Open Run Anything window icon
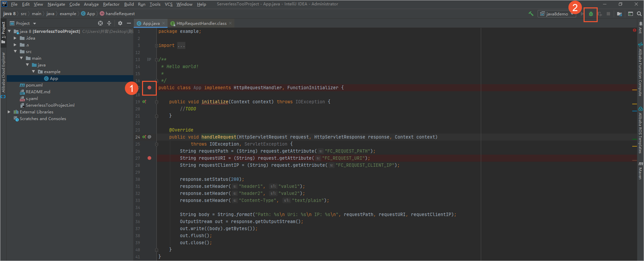Viewport: 644px width, 261px height. tap(631, 14)
